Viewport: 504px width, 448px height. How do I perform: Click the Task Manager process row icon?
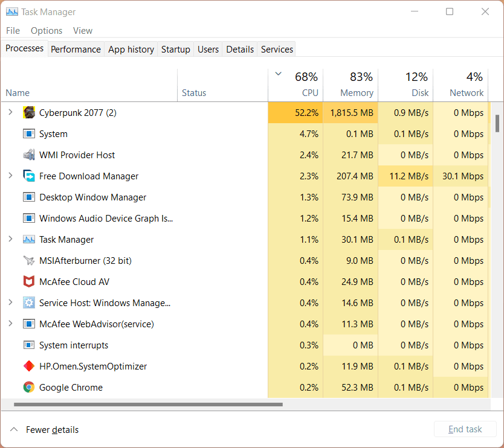(x=29, y=239)
